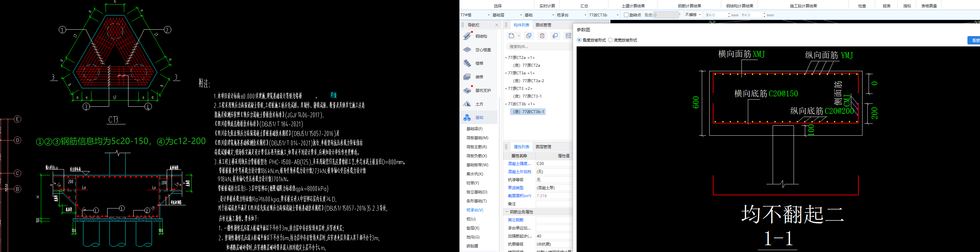
Task: Open the 土方 earthwork module icon
Action: pyautogui.click(x=467, y=104)
